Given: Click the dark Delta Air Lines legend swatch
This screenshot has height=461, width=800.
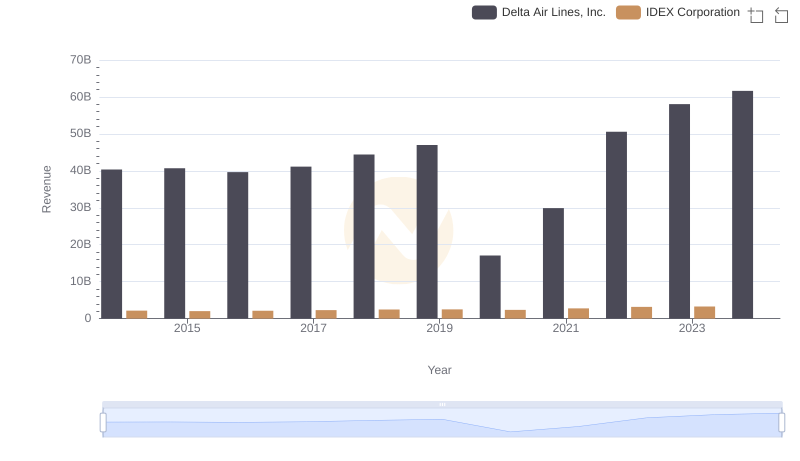Looking at the screenshot, I should [484, 12].
